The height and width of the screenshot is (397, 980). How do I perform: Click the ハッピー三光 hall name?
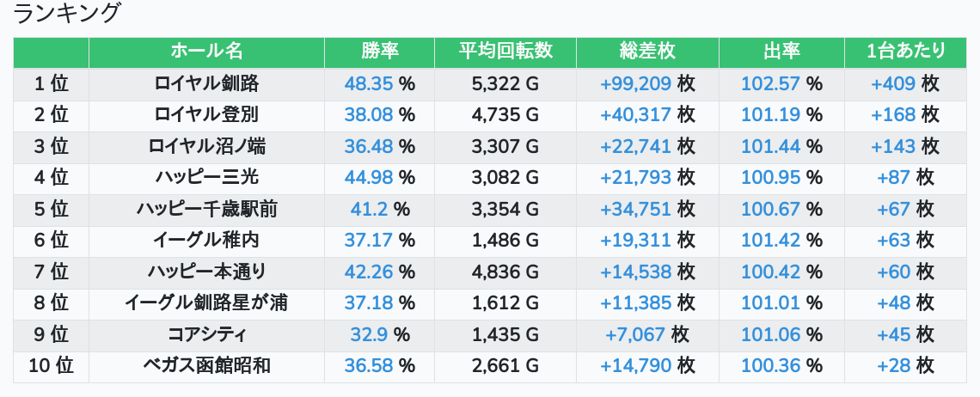pos(206,177)
